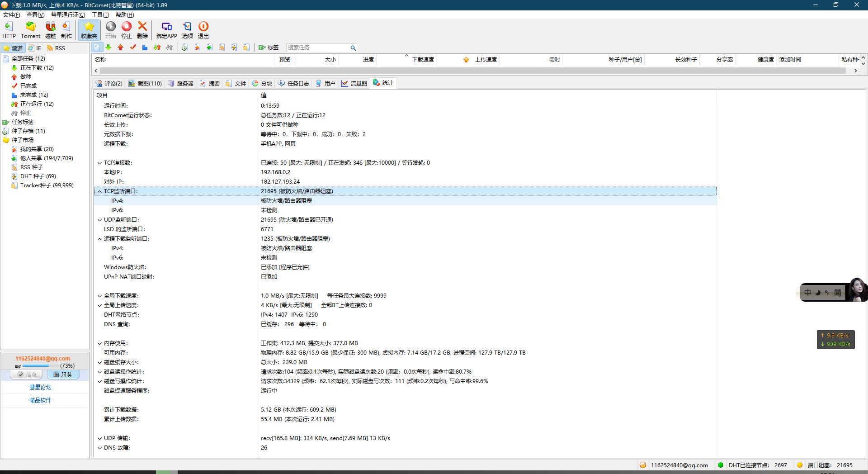
Task: Toggle the 收藏夹 favorites panel button
Action: tap(89, 30)
